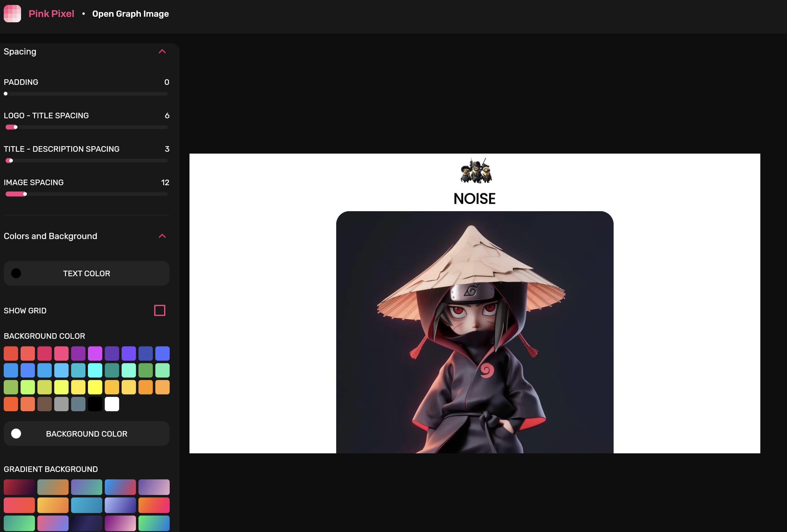Viewport: 787px width, 532px height.
Task: Click the Image Spacing slider handle
Action: click(25, 194)
